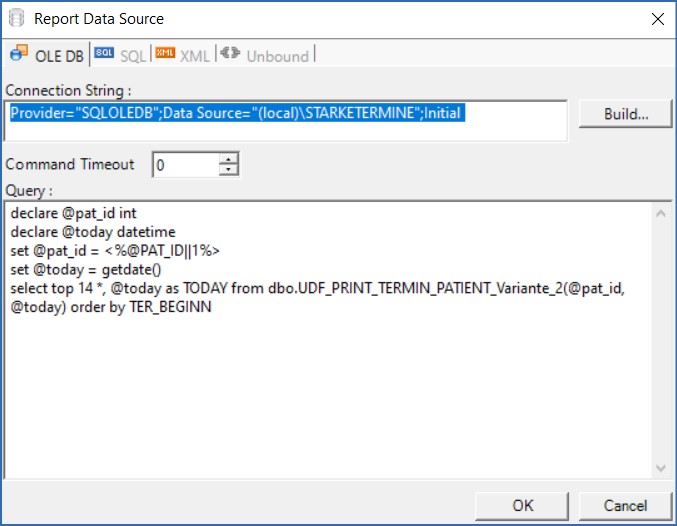Viewport: 677px width, 526px height.
Task: Click the 'set @pat_id = <%@PAT_ID||1%>' line
Action: [x=115, y=250]
